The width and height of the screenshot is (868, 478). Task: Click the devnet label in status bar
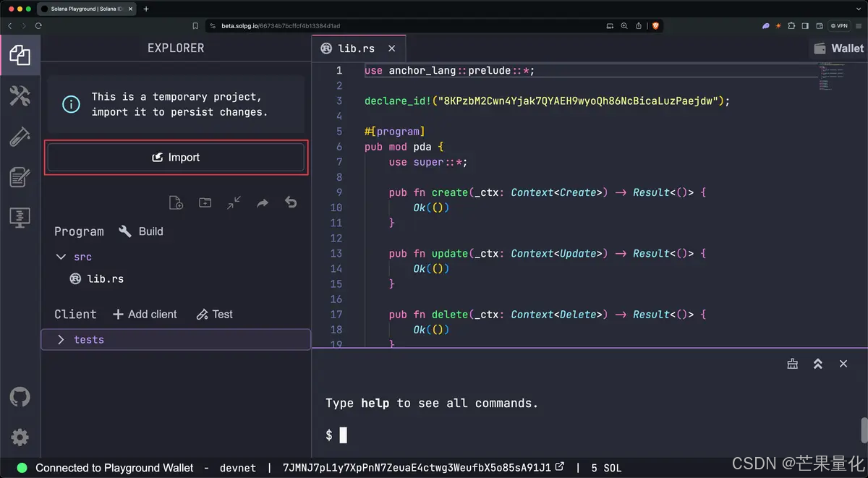click(x=238, y=468)
